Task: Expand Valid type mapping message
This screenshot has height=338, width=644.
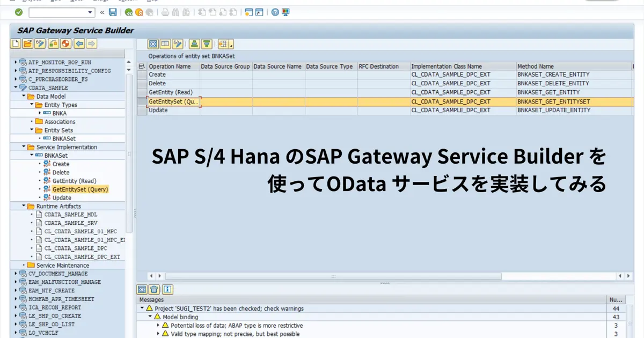Action: 158,334
